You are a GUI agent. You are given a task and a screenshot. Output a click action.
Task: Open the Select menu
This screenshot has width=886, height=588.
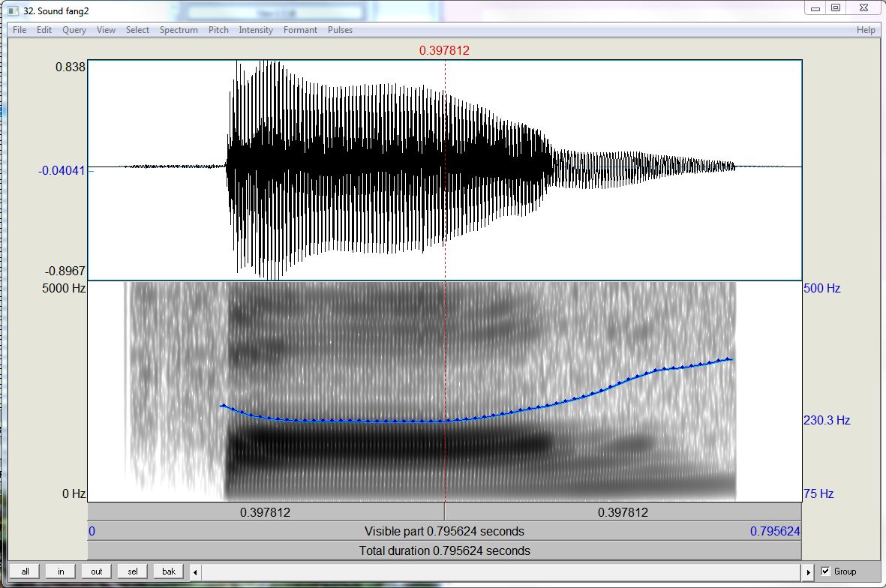pos(137,30)
